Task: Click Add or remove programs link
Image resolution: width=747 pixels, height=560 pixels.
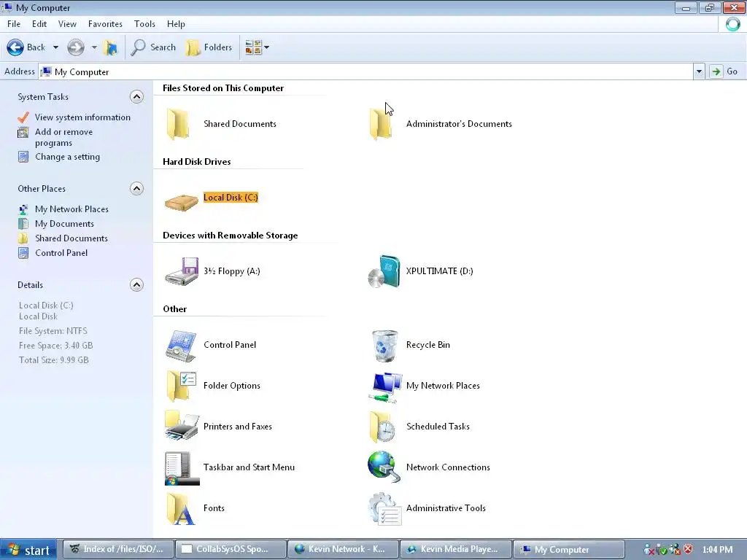Action: [x=63, y=137]
